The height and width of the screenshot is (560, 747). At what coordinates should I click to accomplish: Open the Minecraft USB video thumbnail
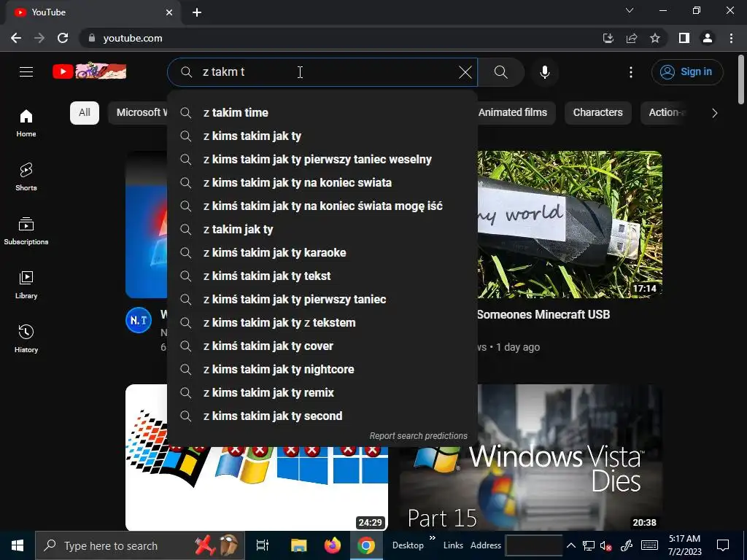[x=570, y=225]
